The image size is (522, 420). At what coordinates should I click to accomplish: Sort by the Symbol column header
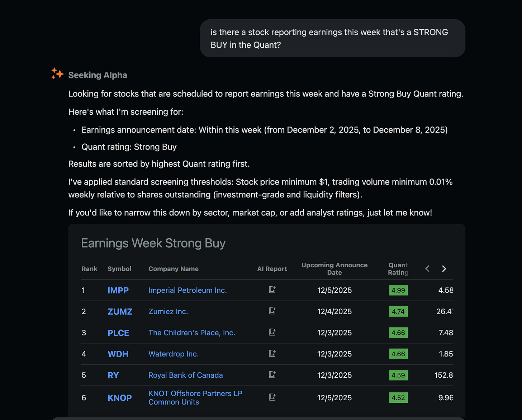(119, 269)
